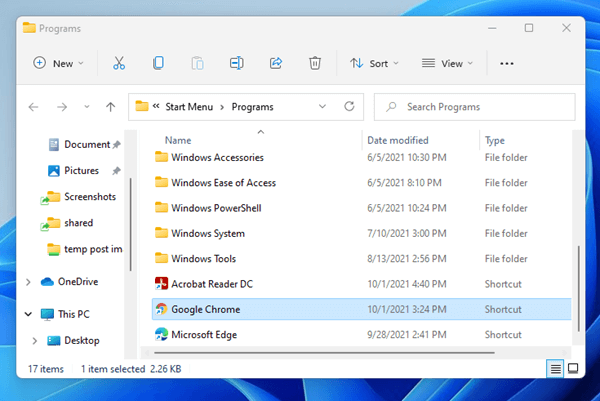Click the folder icon in address bar
Viewport: 600px width, 401px height.
[x=142, y=106]
